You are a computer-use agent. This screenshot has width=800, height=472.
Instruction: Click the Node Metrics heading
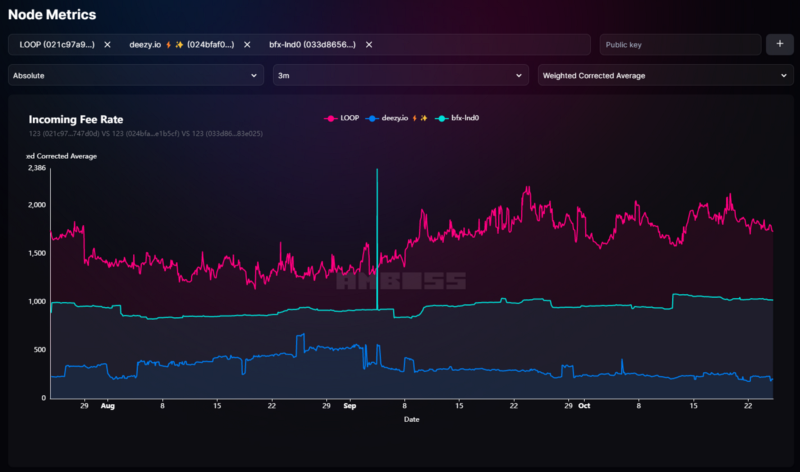pos(53,15)
